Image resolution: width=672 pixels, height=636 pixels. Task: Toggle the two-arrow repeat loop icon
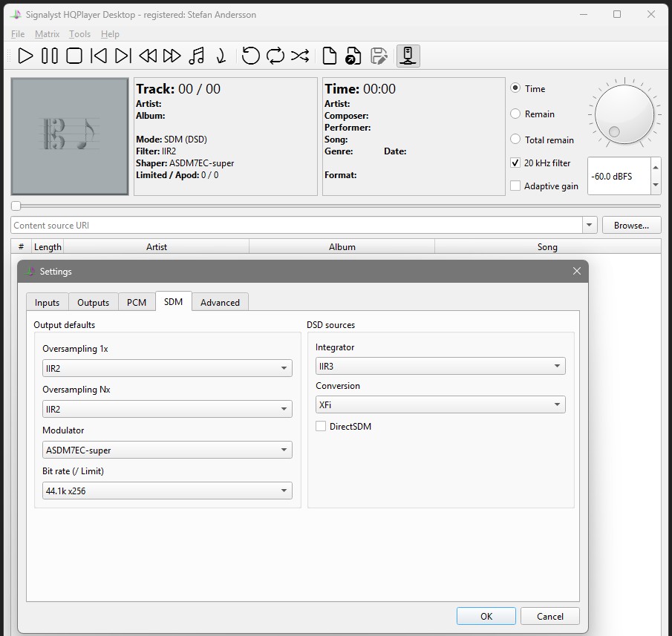pyautogui.click(x=275, y=56)
